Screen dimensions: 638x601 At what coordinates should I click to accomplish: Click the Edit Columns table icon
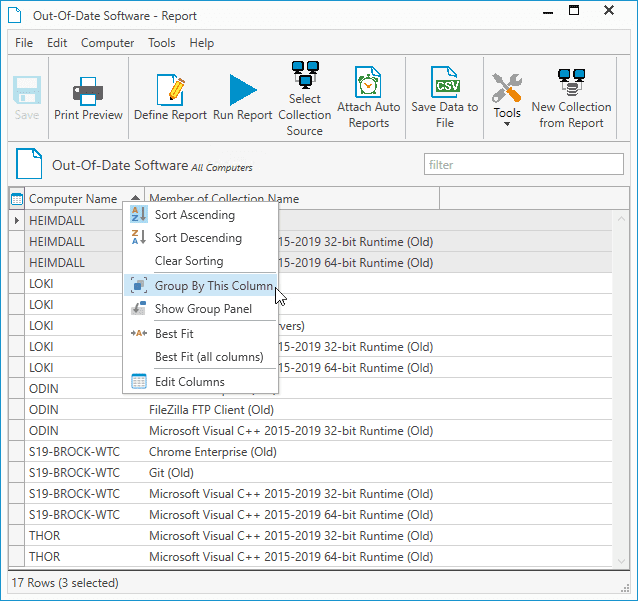pyautogui.click(x=139, y=382)
